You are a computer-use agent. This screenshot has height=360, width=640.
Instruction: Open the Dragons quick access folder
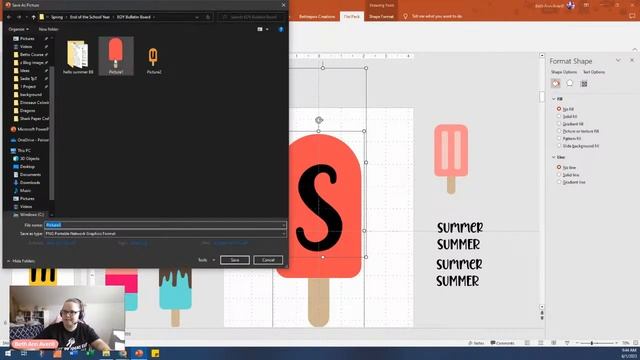(24, 111)
